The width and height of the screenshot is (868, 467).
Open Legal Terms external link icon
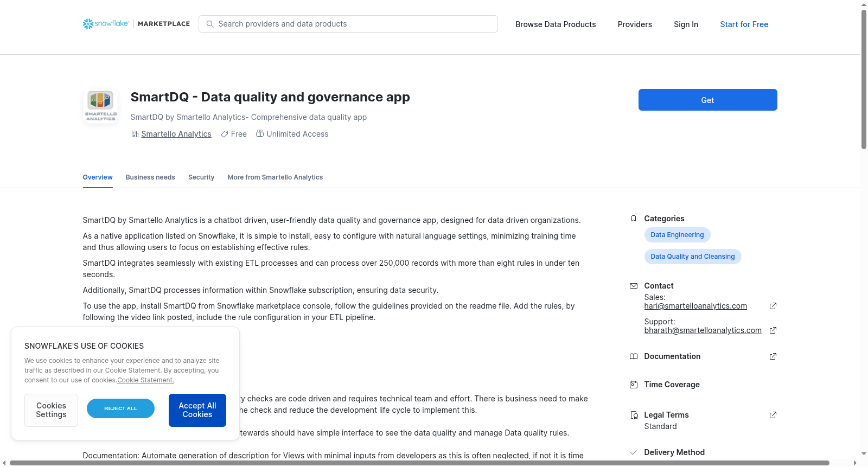(773, 415)
